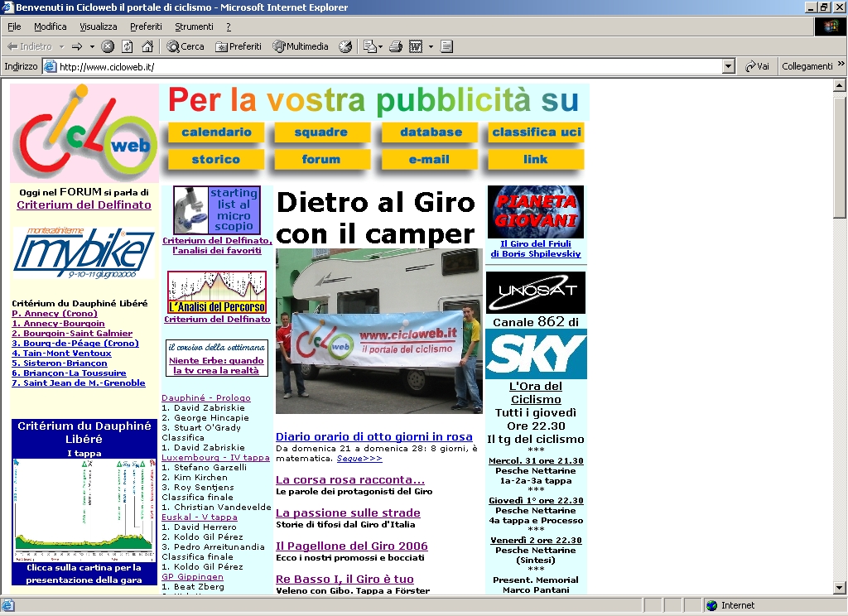The height and width of the screenshot is (616, 848).
Task: Open Criterium del Delfinato forum link
Action: coord(84,205)
